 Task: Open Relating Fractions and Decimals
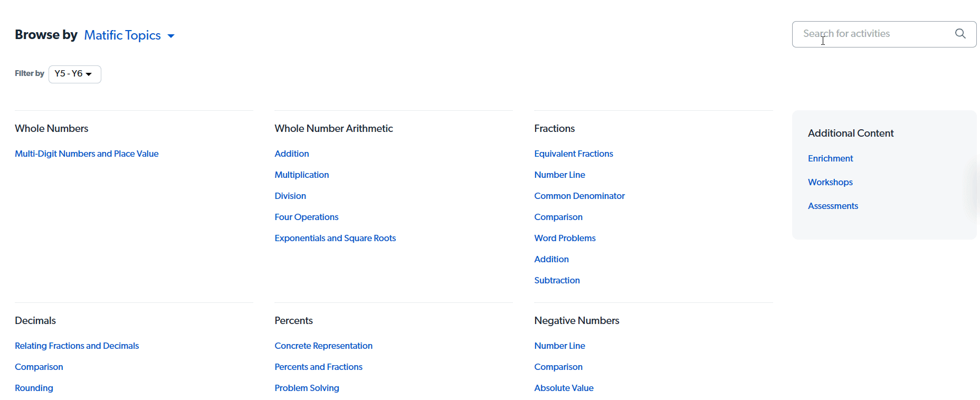click(77, 346)
